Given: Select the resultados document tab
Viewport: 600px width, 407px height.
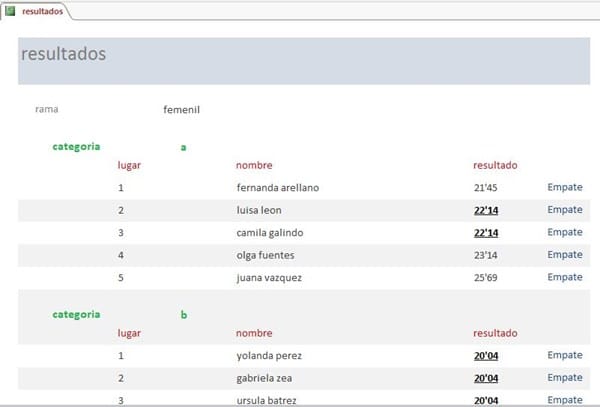Looking at the screenshot, I should tap(41, 11).
